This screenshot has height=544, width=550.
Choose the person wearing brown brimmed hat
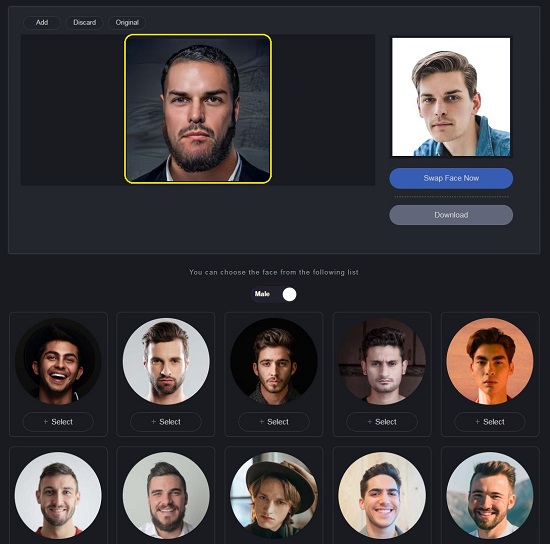pos(274,495)
